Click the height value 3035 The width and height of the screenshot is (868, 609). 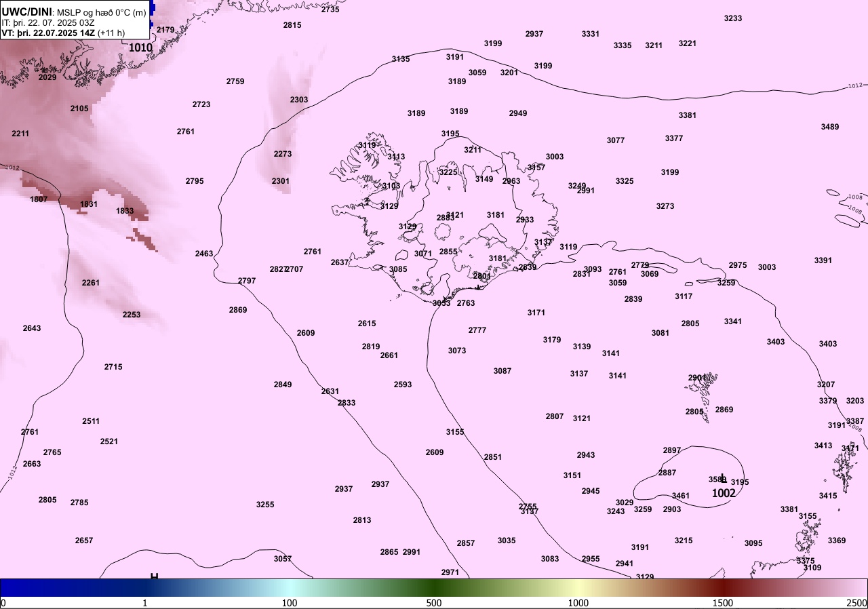click(507, 541)
